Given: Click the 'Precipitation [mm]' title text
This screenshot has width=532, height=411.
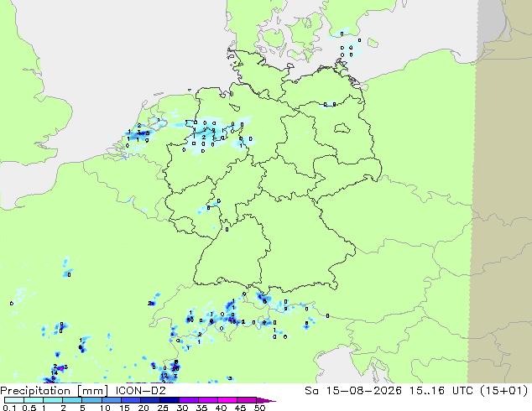Looking at the screenshot, I should [x=55, y=391].
